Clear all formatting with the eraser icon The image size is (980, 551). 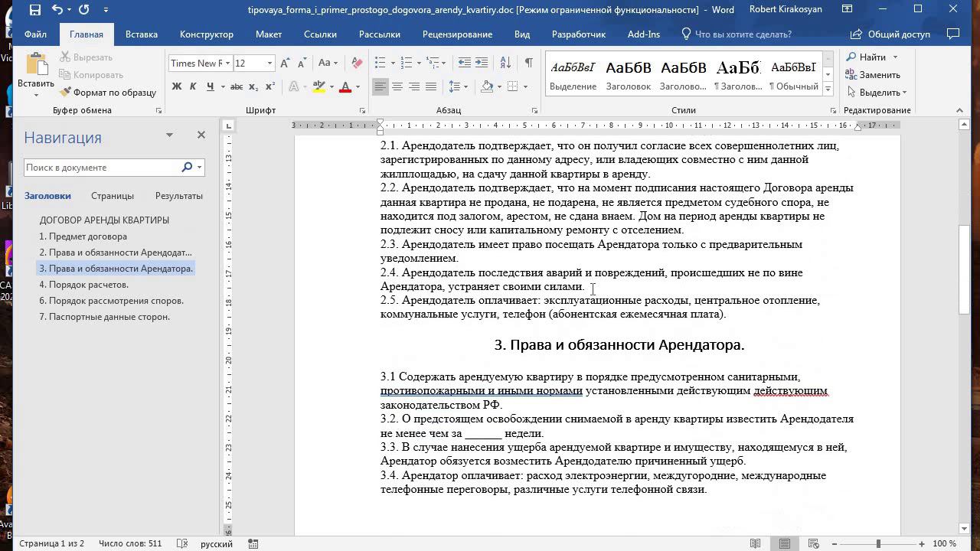click(x=357, y=63)
